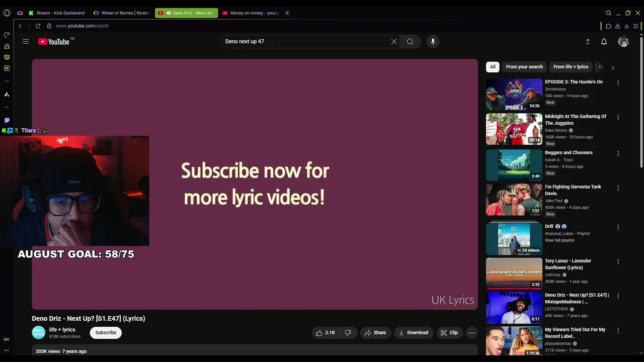Click the www.youtube.com/watch address bar
This screenshot has height=362, width=644.
coord(82,26)
